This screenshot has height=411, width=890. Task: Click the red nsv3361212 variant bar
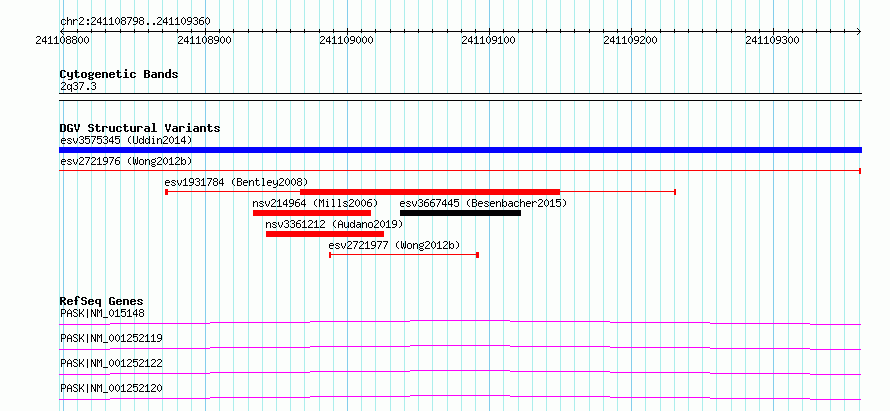325,234
